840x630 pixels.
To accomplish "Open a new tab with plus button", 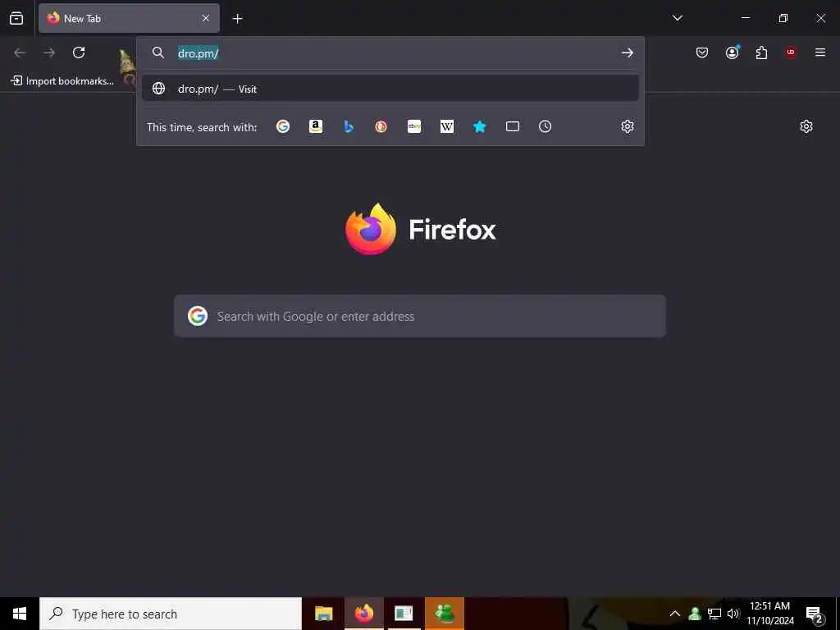I will point(237,19).
